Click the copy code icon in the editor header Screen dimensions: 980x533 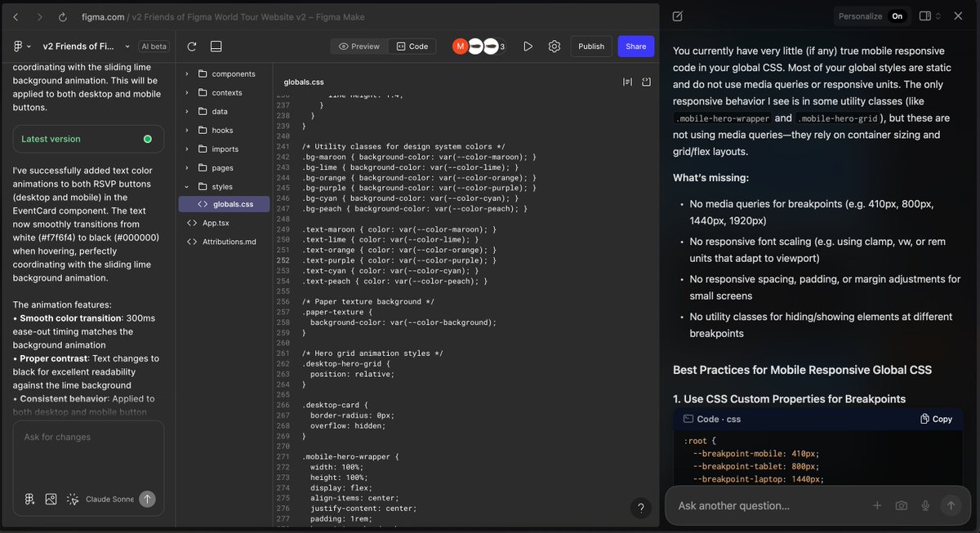(x=646, y=82)
